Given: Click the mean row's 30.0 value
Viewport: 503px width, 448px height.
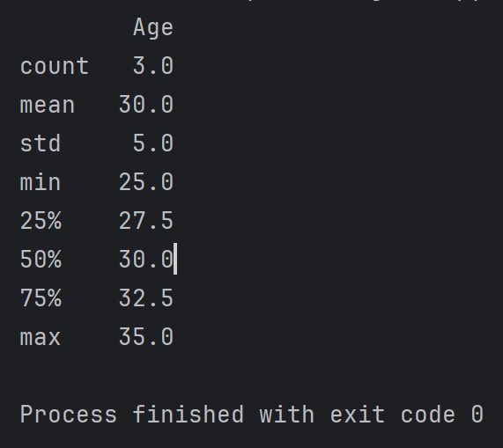Looking at the screenshot, I should 146,105.
